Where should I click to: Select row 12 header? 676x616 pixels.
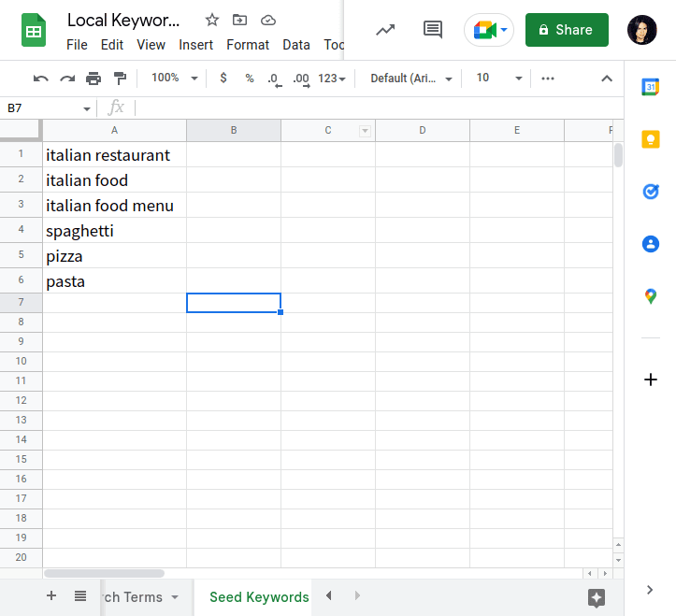pos(21,400)
